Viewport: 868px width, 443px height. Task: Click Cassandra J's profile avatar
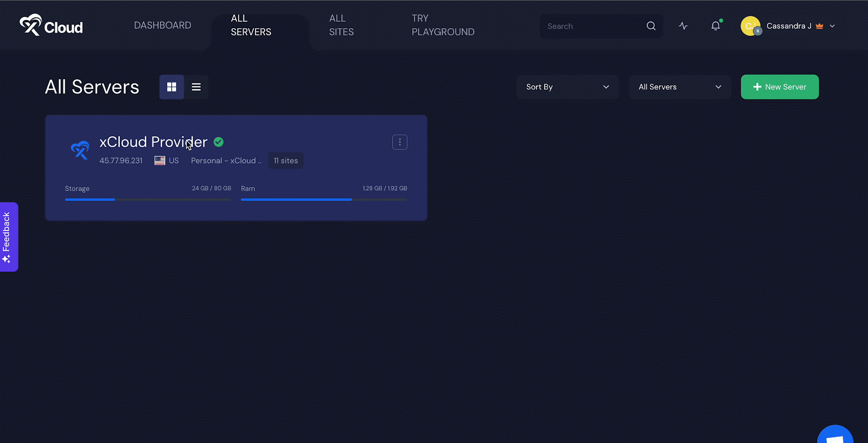(750, 26)
